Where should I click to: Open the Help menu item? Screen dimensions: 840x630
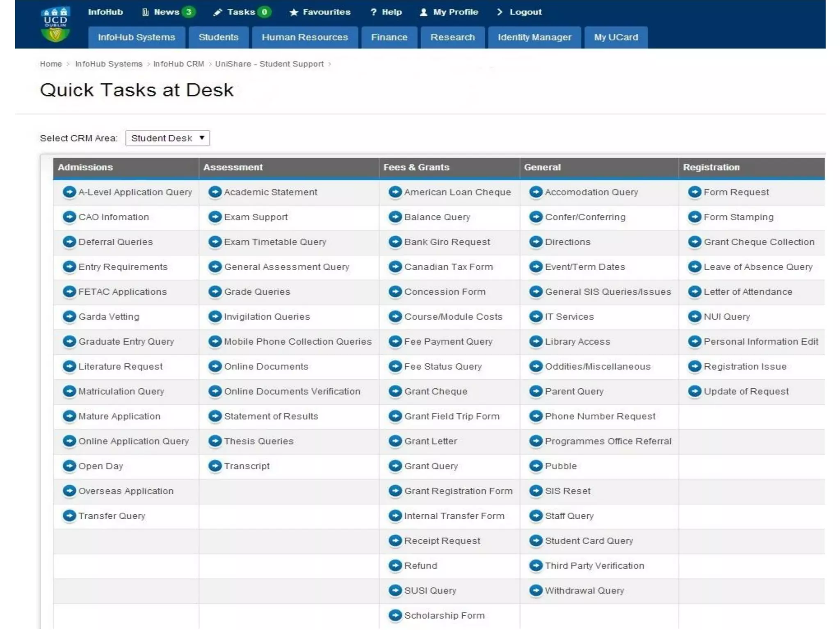(x=391, y=12)
